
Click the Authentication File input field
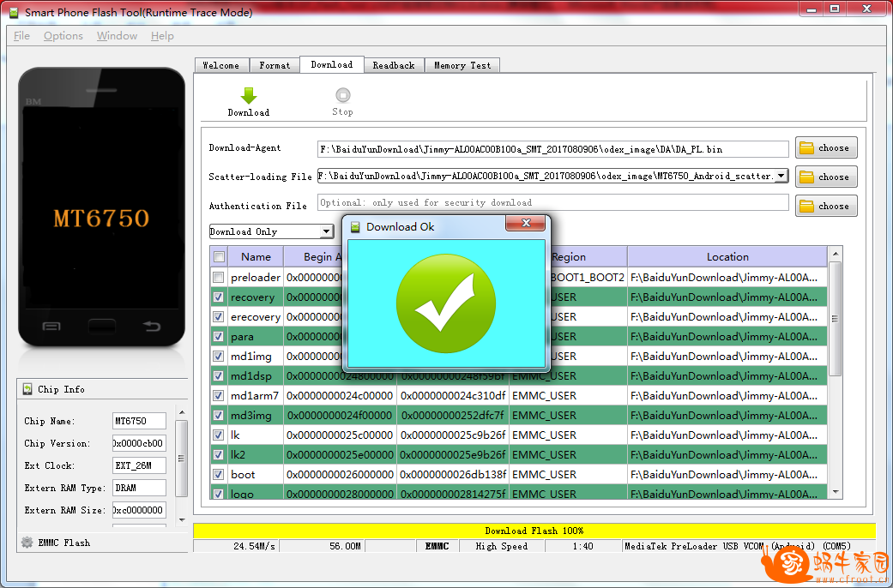[552, 202]
